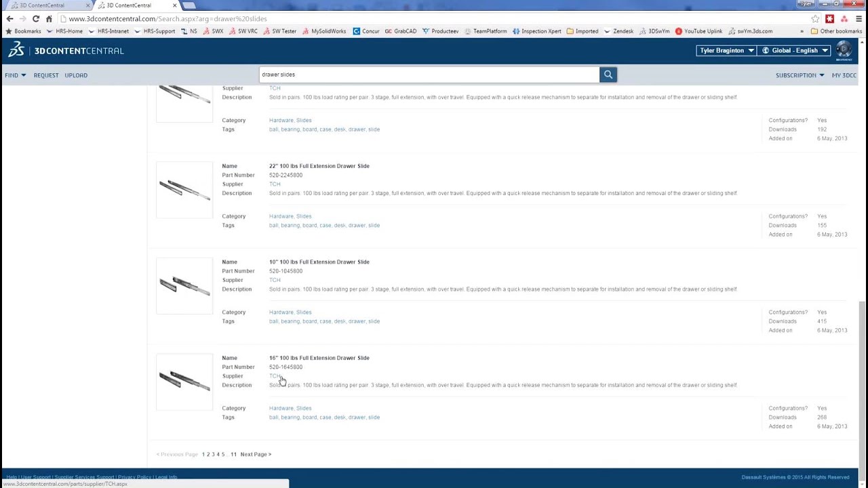Open the MySolidWorks bookmark
This screenshot has width=868, height=488.
pyautogui.click(x=324, y=31)
